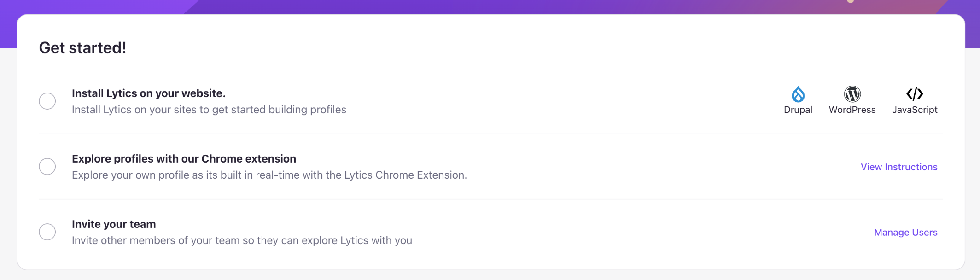The image size is (980, 280).
Task: Select the Drupal text label
Action: (x=798, y=110)
